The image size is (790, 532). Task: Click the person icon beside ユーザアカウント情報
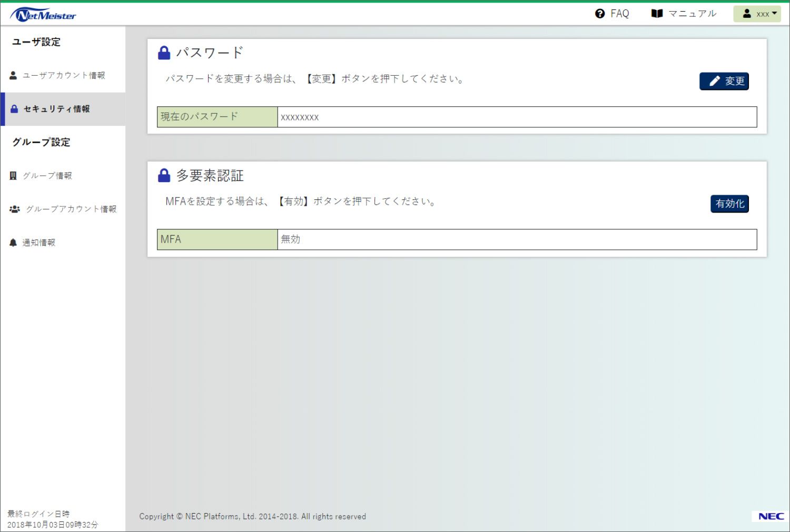13,76
